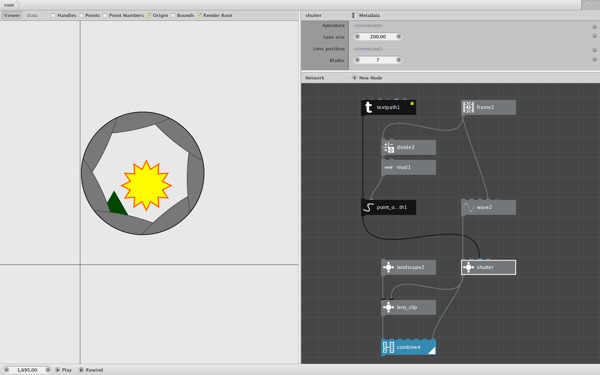Click the yellow sun shape in viewer
The width and height of the screenshot is (600, 375).
point(146,185)
